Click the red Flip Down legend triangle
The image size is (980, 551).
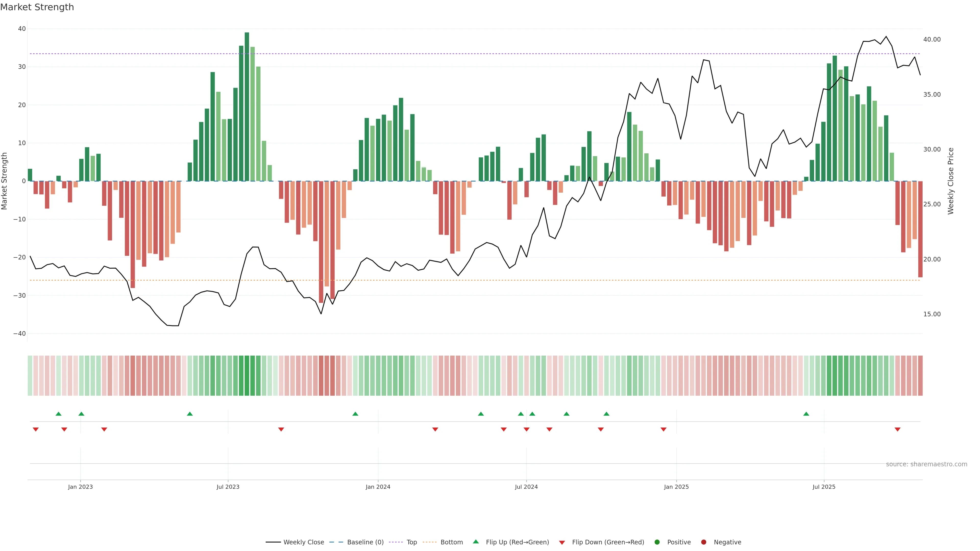(x=562, y=543)
